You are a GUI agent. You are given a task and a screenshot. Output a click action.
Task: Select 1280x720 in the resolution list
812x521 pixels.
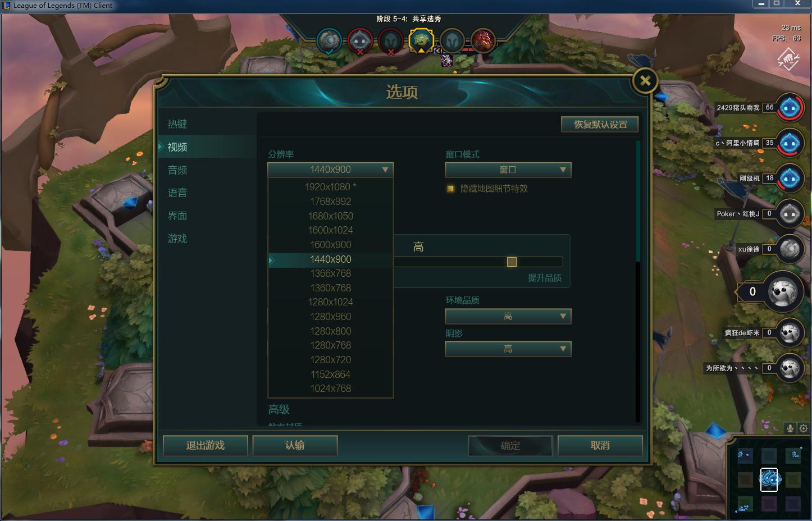tap(331, 360)
